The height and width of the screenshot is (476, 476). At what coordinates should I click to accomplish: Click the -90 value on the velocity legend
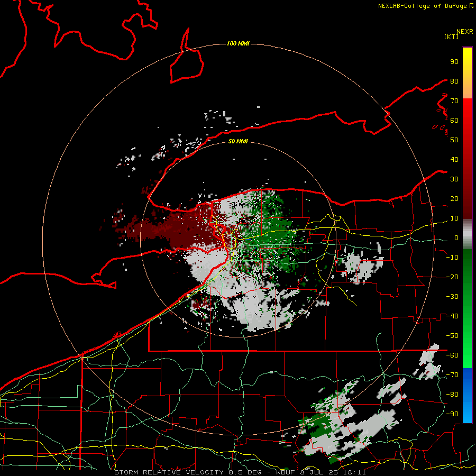452,414
